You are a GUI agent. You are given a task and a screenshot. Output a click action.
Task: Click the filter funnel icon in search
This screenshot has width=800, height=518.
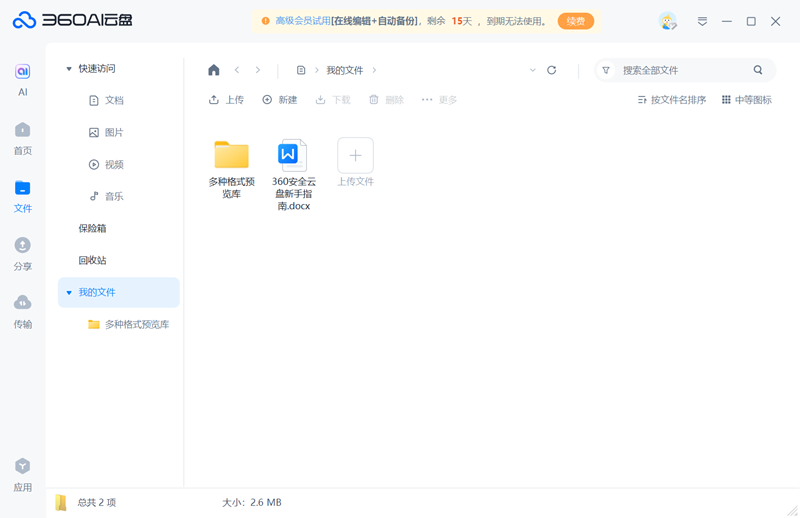tap(606, 70)
